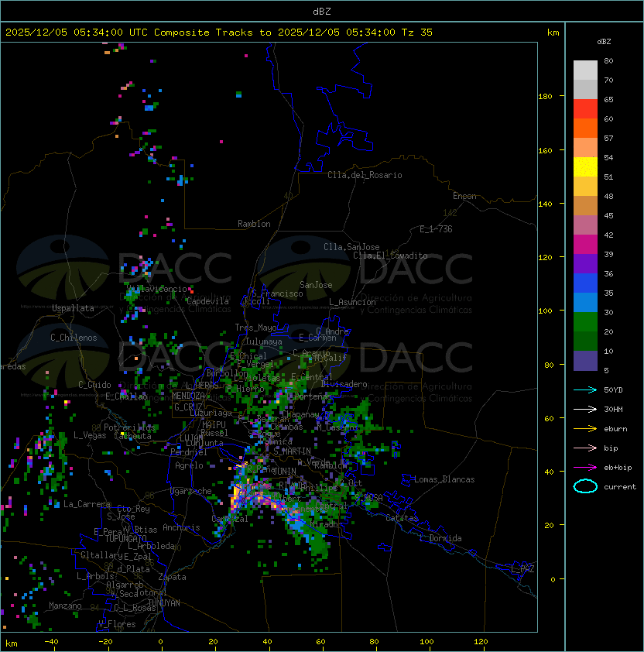Click the cyan 50YD arrow in legend

585,390
